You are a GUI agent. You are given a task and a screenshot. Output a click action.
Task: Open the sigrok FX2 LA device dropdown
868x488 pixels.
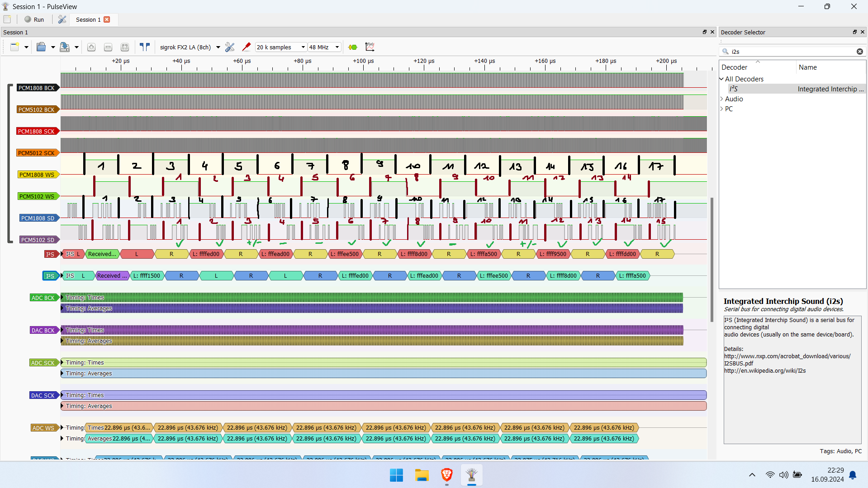pyautogui.click(x=190, y=47)
